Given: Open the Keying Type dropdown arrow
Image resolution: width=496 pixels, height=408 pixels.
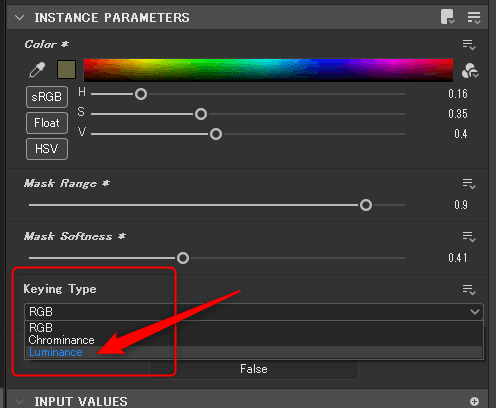Looking at the screenshot, I should (x=475, y=312).
